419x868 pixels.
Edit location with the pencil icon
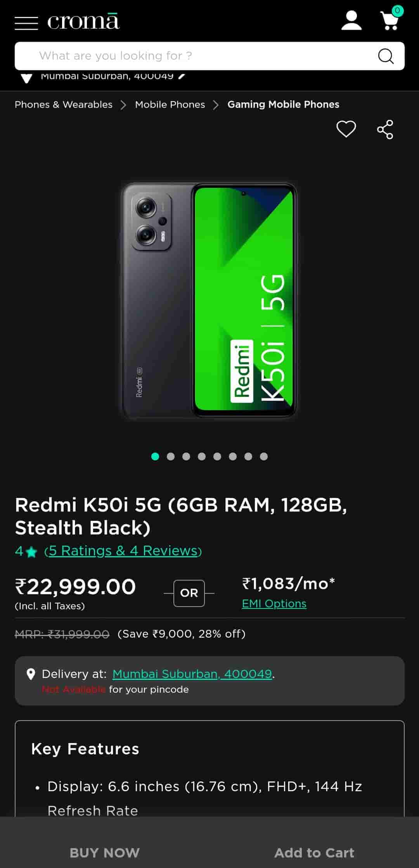click(x=182, y=76)
